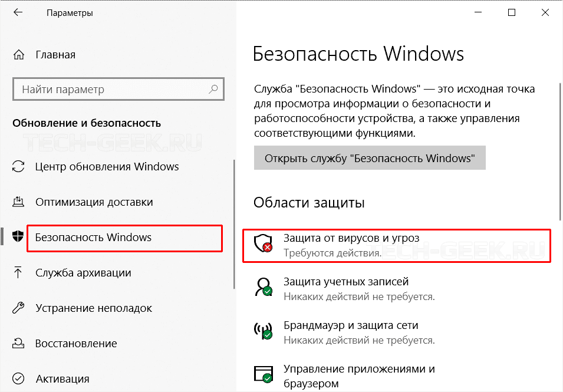The image size is (563, 392).
Task: Click the Backup (Служба архивации) arrow icon
Action: point(18,273)
